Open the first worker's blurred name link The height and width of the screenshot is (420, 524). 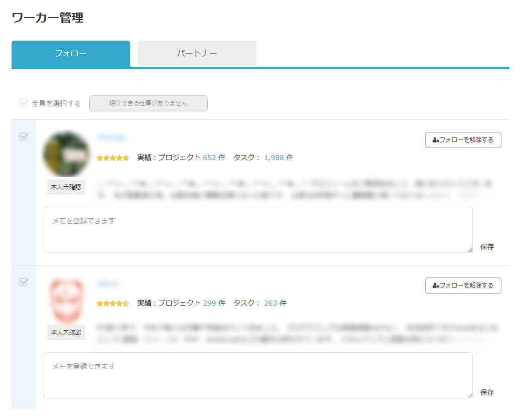click(112, 137)
